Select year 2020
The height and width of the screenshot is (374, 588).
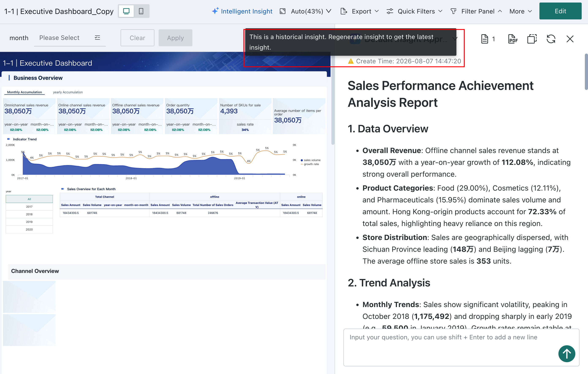click(x=29, y=229)
